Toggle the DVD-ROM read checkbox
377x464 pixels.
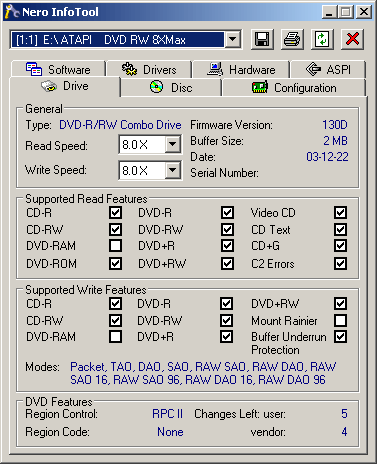[x=115, y=264]
